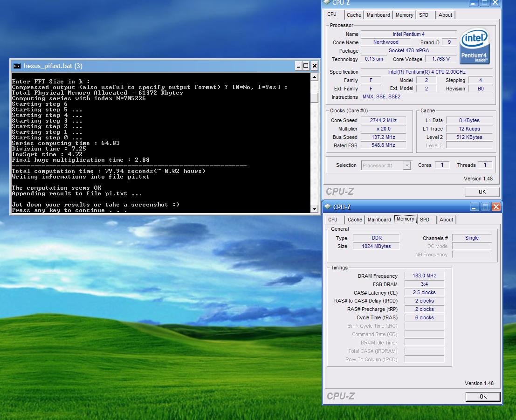This screenshot has width=516, height=420.
Task: Open the Cache tab in upper CPU-Z
Action: [x=354, y=15]
